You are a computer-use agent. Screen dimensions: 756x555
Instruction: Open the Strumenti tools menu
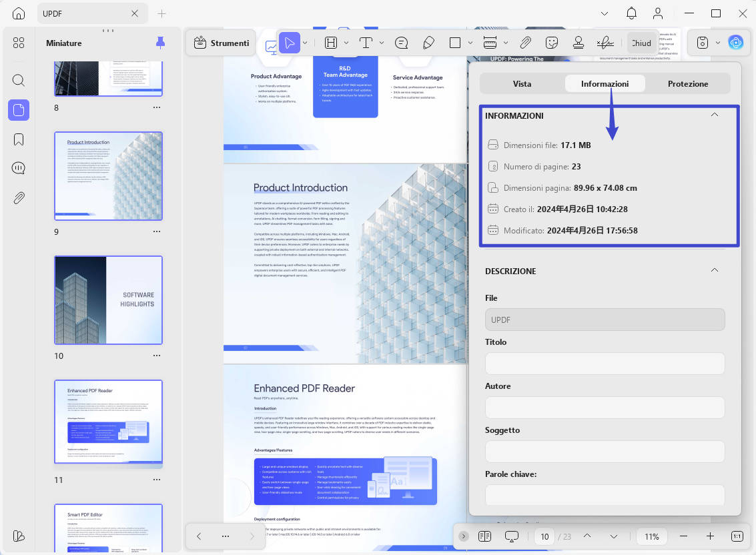point(222,43)
